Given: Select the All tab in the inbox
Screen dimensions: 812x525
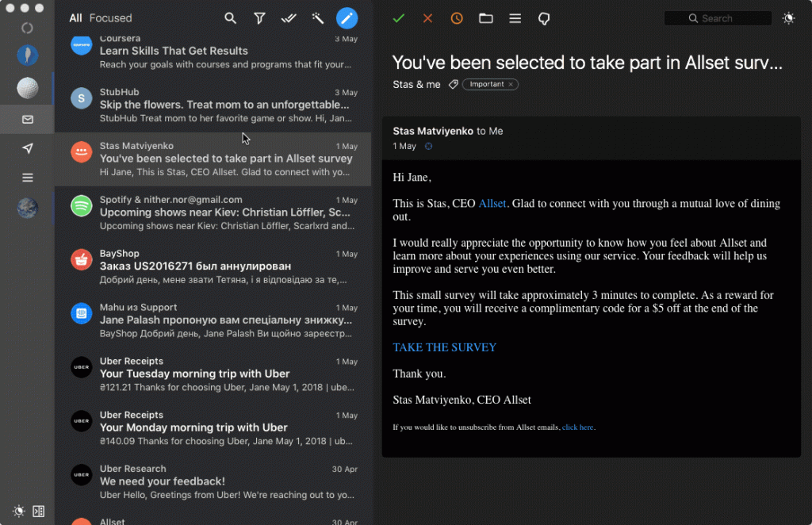Looking at the screenshot, I should (x=75, y=17).
